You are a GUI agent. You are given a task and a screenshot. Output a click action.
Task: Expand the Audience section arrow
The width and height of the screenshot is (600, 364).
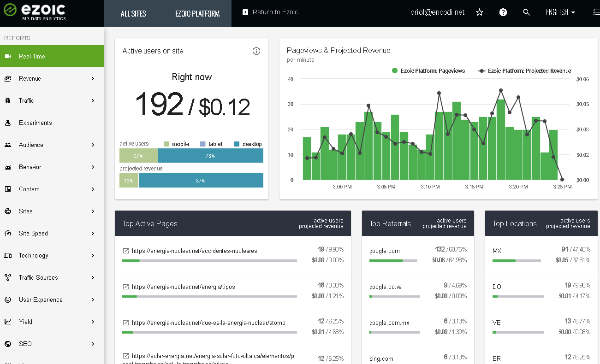[93, 145]
